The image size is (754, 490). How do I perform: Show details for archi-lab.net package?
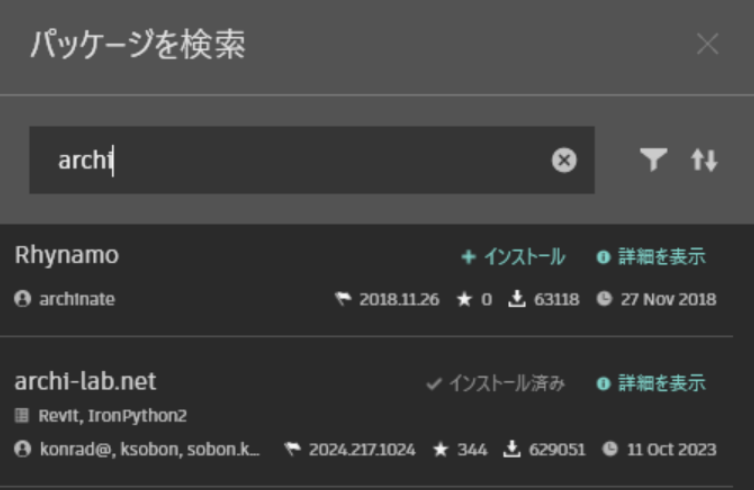(651, 383)
